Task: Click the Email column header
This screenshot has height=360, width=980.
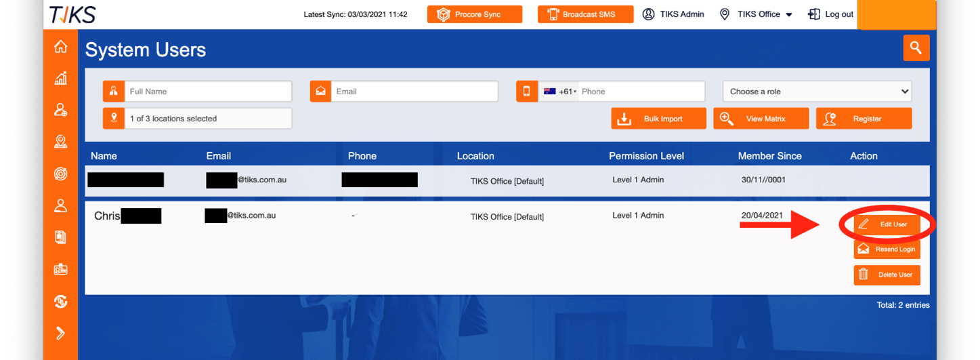Action: click(219, 156)
